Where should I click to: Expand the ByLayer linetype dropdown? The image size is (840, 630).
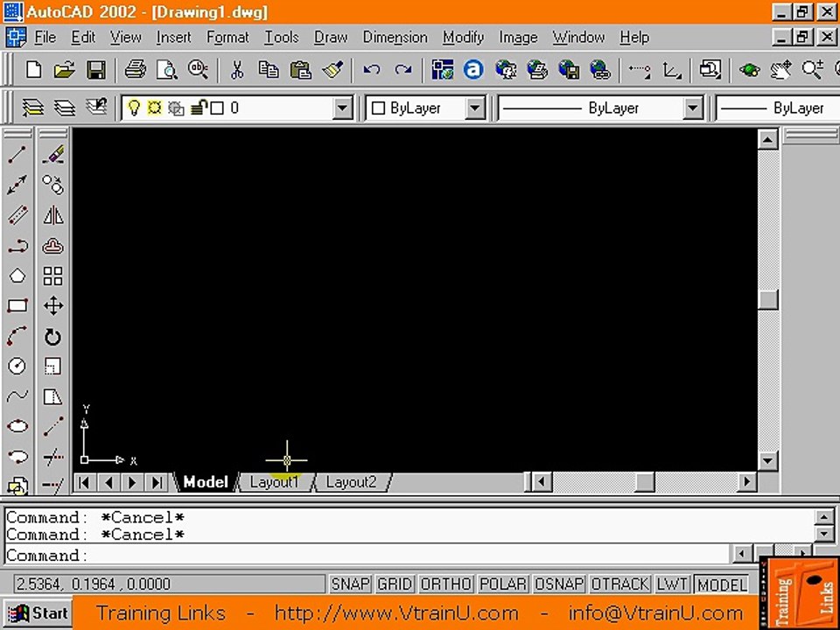click(692, 108)
